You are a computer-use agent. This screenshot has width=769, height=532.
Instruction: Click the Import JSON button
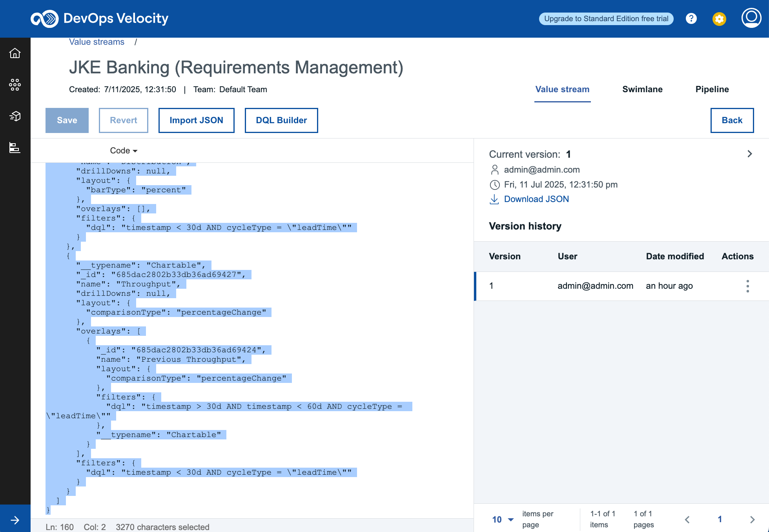click(197, 120)
